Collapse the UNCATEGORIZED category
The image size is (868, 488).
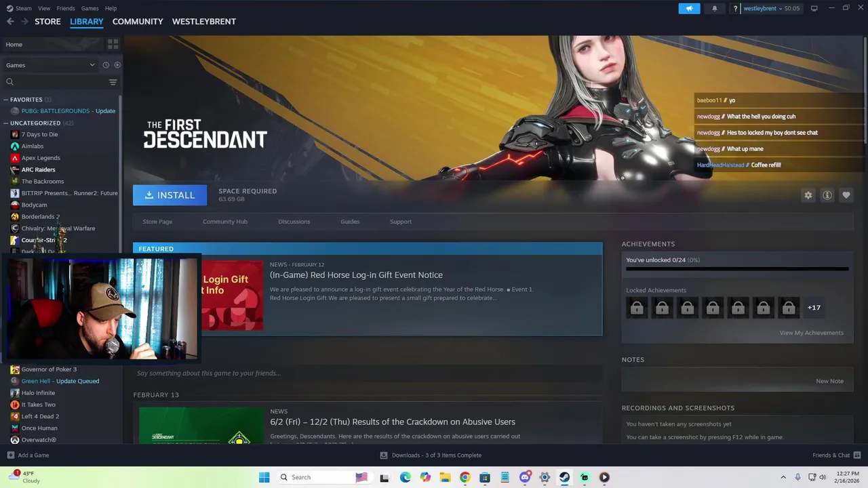click(x=5, y=123)
